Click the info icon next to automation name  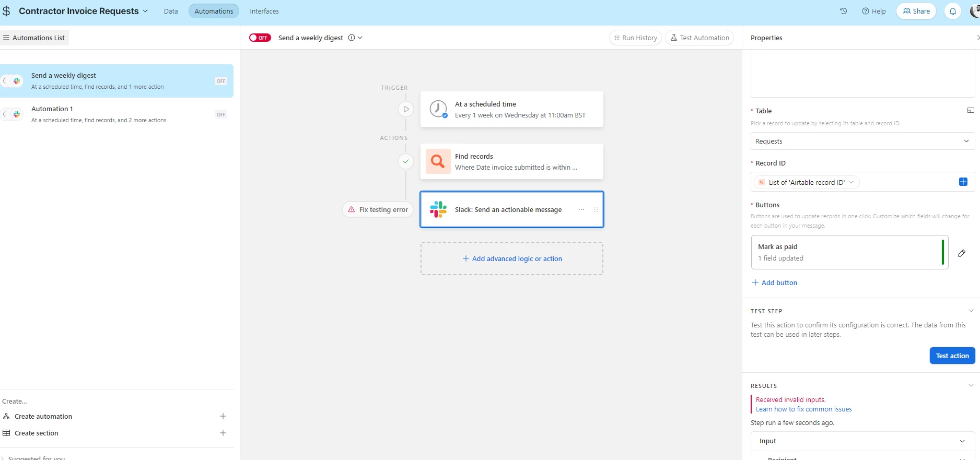352,38
